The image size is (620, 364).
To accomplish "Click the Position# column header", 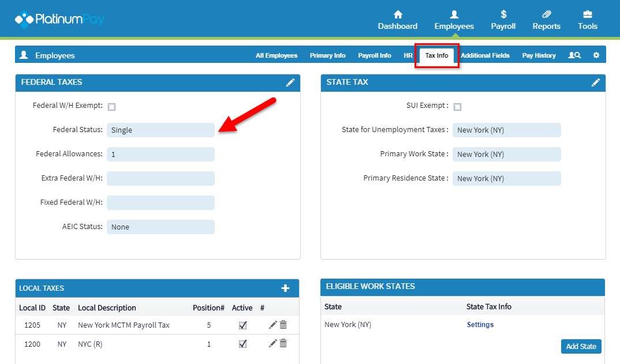I will (x=208, y=307).
